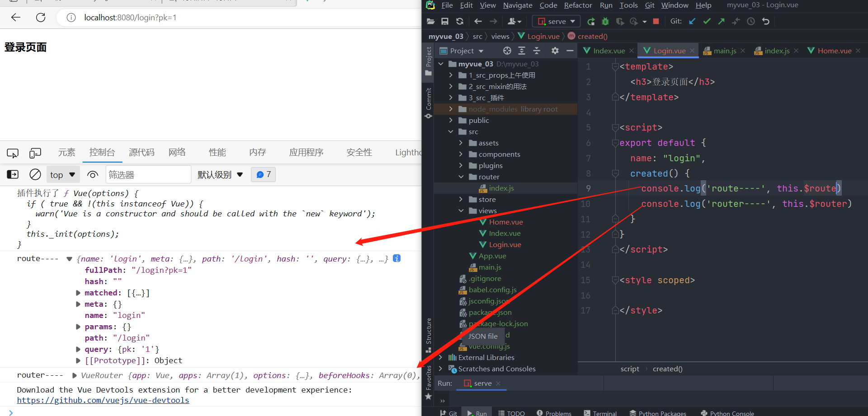
Task: Fold the script block at line 5
Action: coord(615,128)
